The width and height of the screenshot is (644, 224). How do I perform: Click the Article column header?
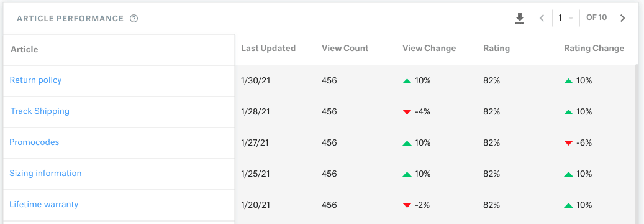(x=24, y=49)
